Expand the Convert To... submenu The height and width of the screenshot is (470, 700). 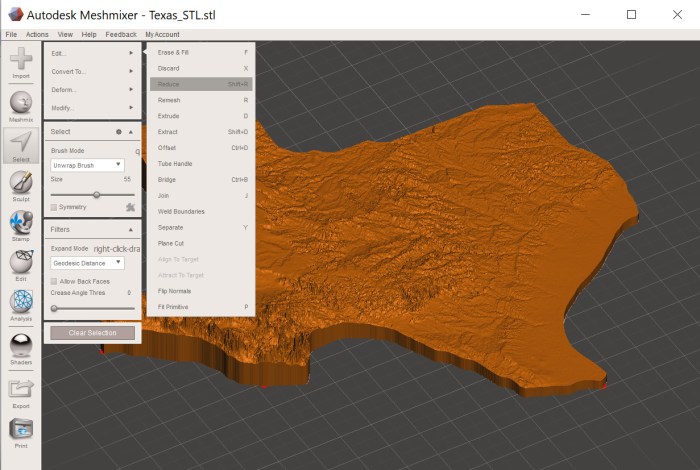click(92, 71)
